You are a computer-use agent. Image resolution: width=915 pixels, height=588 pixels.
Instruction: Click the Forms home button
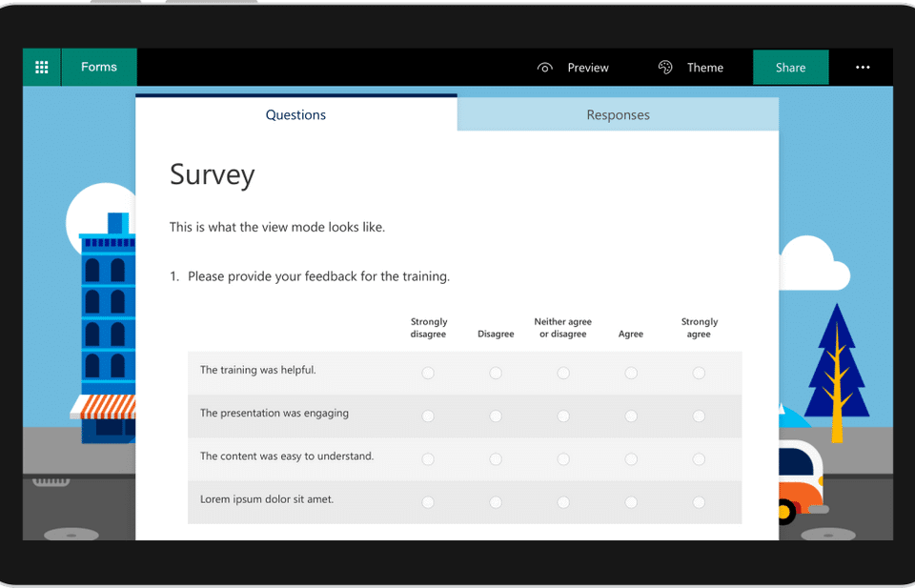coord(99,68)
